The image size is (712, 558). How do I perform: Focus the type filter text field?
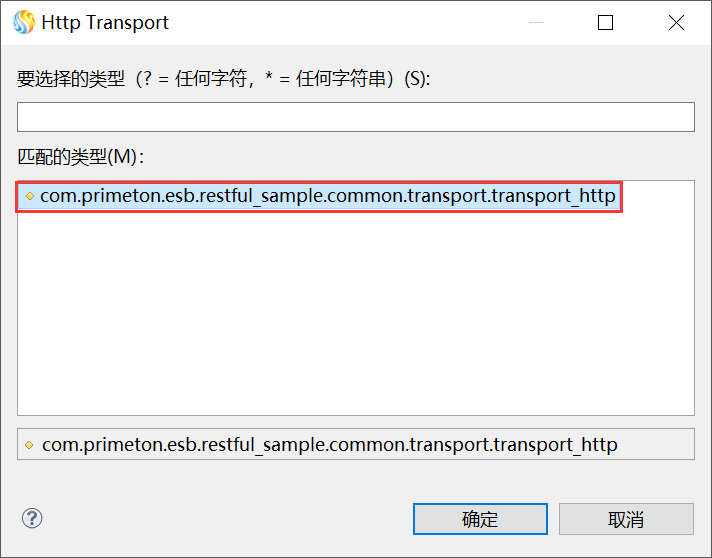point(355,117)
